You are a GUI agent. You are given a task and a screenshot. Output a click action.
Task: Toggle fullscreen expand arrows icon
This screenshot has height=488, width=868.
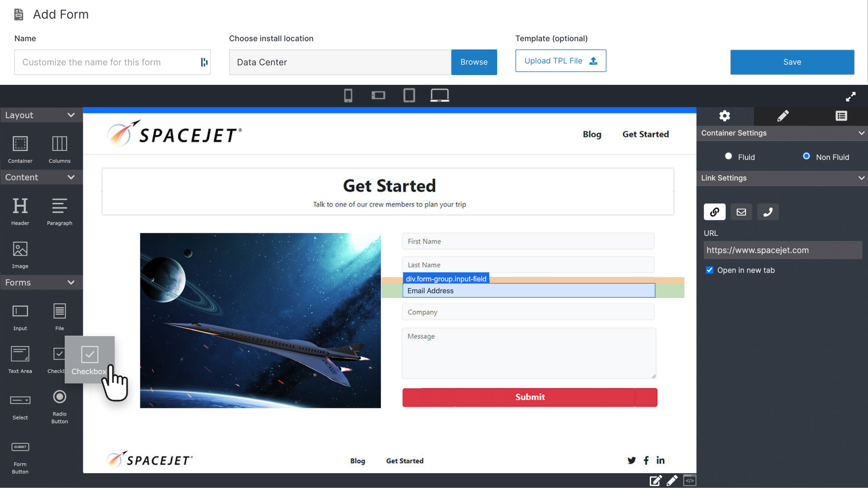(x=851, y=96)
